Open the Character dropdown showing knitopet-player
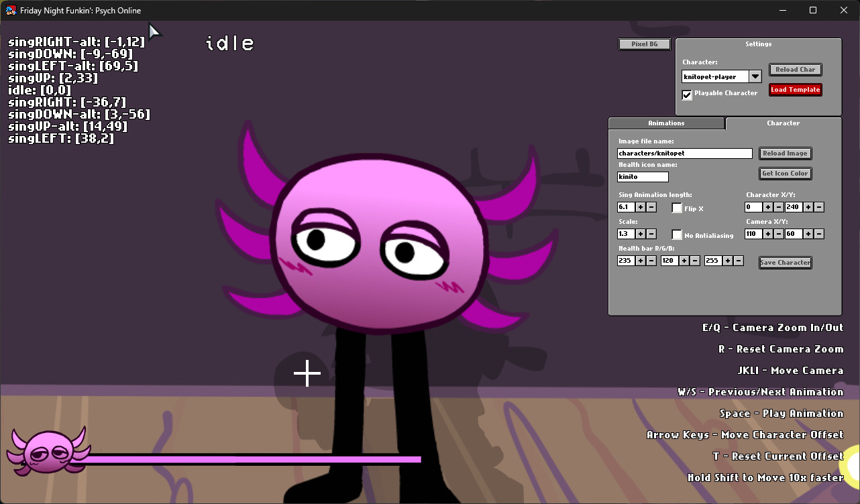The width and height of the screenshot is (860, 504). 755,76
